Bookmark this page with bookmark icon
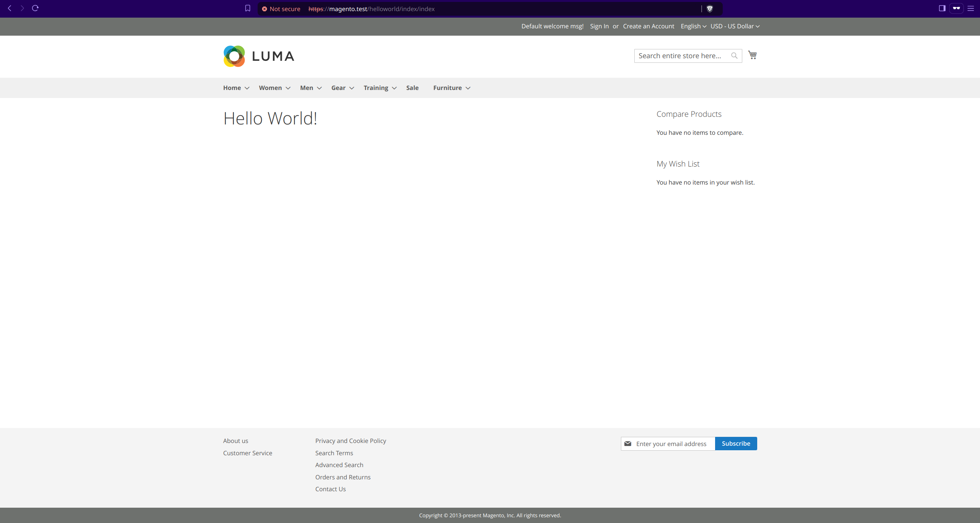The width and height of the screenshot is (980, 523). tap(248, 8)
